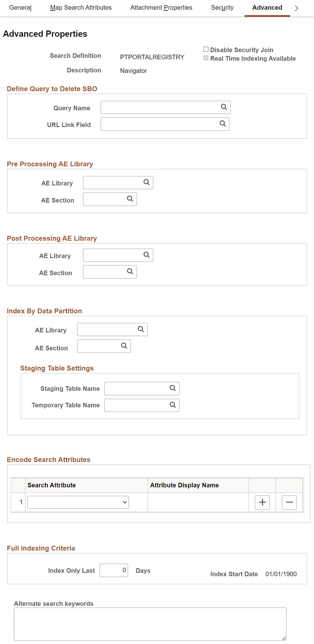Open Post Processing AE Section lookup
Viewport: 314px width, 644px height.
(x=130, y=271)
